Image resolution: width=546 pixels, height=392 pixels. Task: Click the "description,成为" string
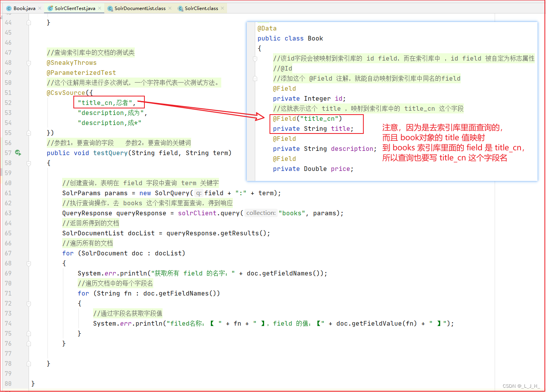110,113
